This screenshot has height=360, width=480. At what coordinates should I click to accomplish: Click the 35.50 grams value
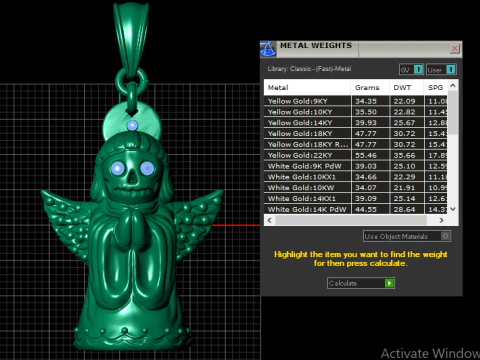(366, 112)
